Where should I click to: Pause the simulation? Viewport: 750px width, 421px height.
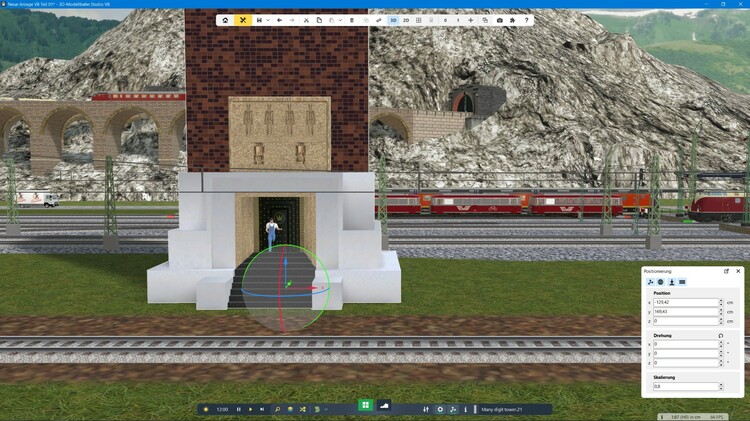click(239, 410)
